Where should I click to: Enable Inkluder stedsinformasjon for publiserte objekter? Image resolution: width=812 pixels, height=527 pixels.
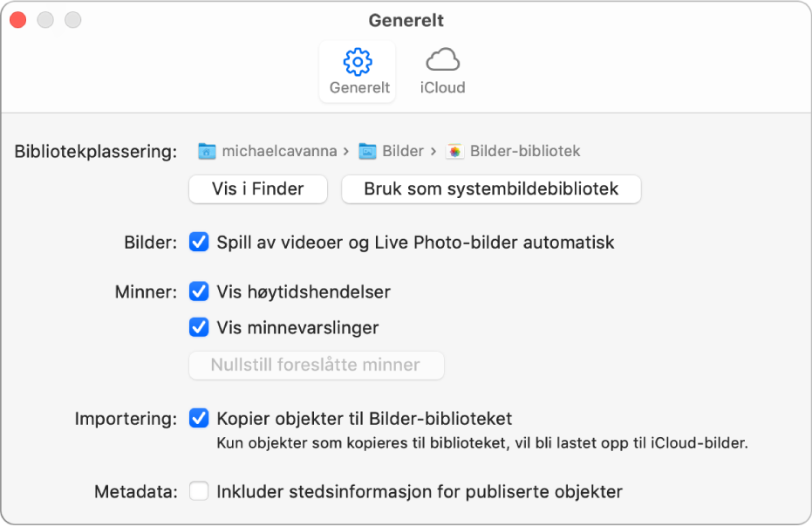199,491
